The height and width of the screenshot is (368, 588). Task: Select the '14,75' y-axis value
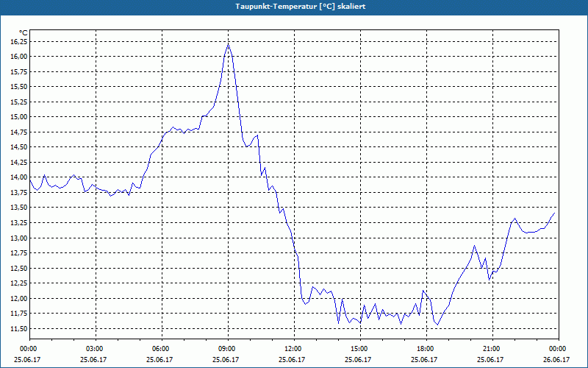[x=19, y=132]
